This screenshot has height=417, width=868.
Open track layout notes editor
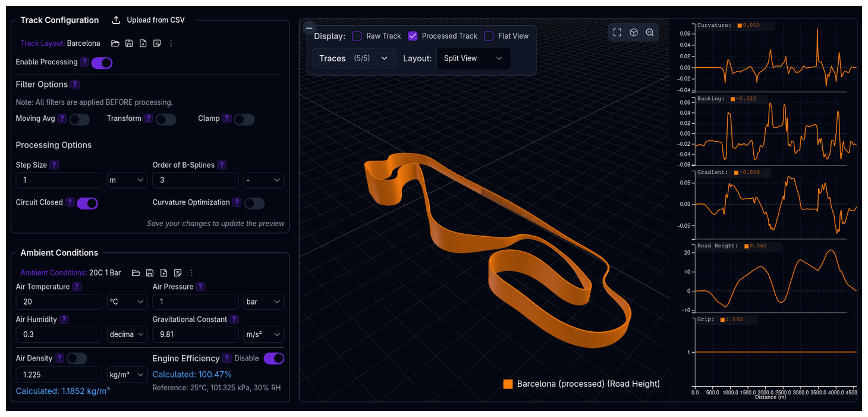pyautogui.click(x=156, y=43)
